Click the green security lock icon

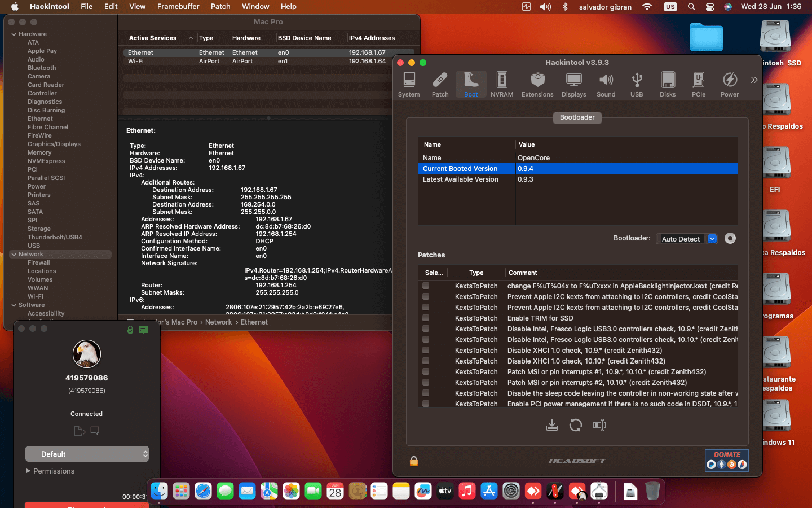click(x=130, y=330)
